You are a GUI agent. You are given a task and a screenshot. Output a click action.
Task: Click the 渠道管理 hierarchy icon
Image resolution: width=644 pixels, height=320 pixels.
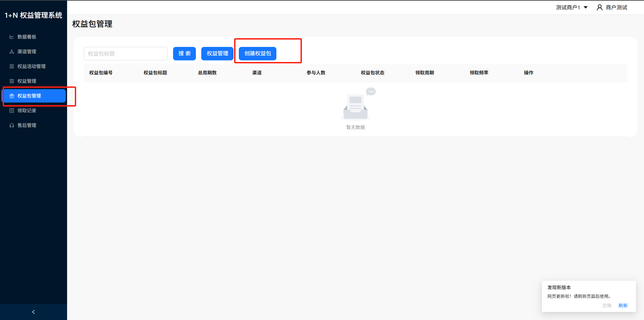tap(12, 52)
